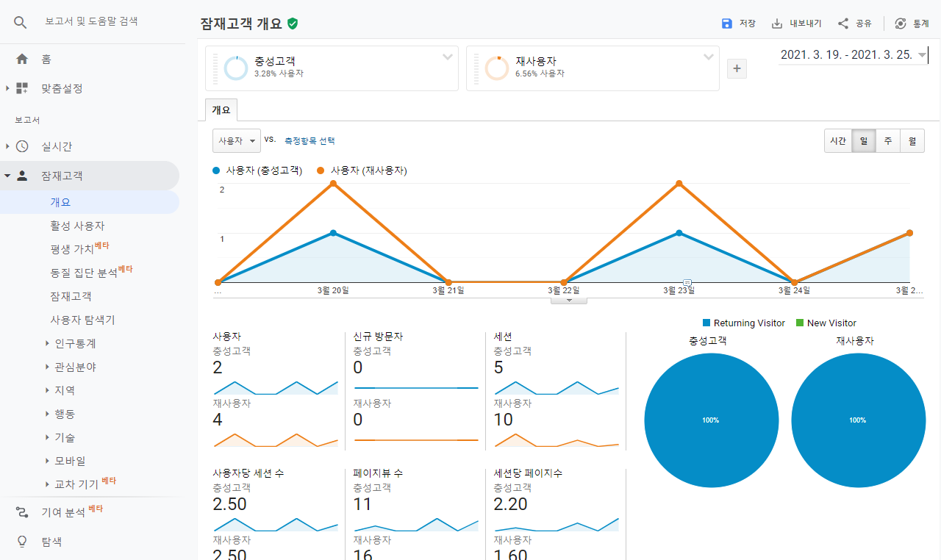Click the 통계 insights icon
Image resolution: width=941 pixels, height=560 pixels.
[901, 24]
